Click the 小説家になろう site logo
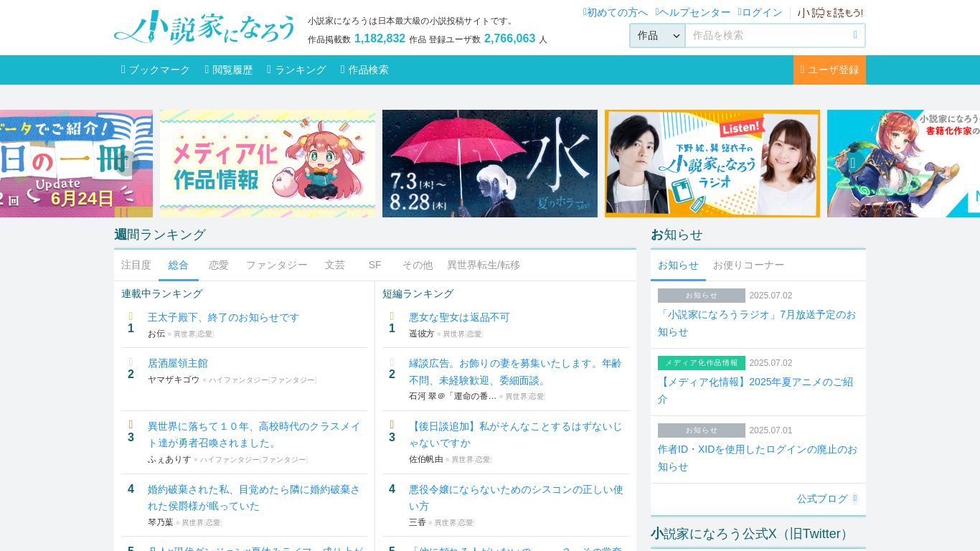The image size is (980, 551). coord(205,28)
